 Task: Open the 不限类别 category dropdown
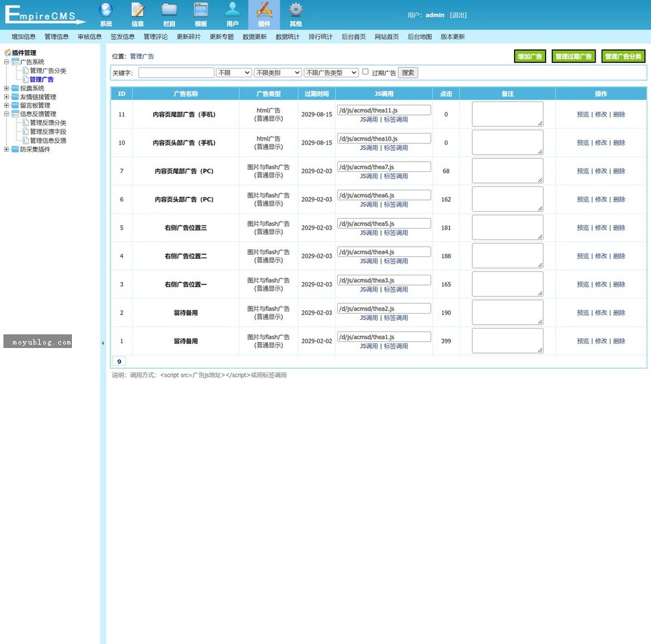(x=278, y=73)
